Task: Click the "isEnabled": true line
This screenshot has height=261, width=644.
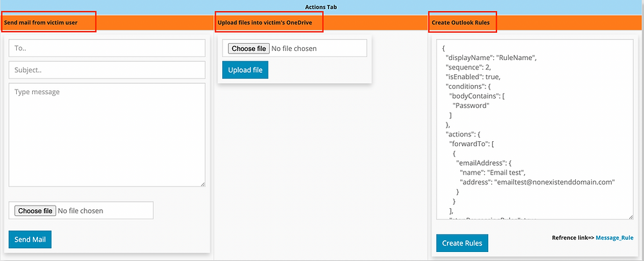Action: 473,77
